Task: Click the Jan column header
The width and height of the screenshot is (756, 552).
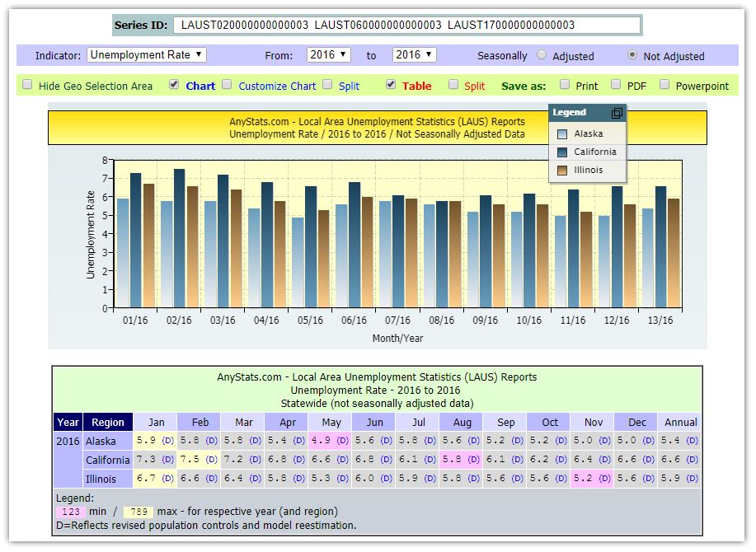Action: coord(156,423)
